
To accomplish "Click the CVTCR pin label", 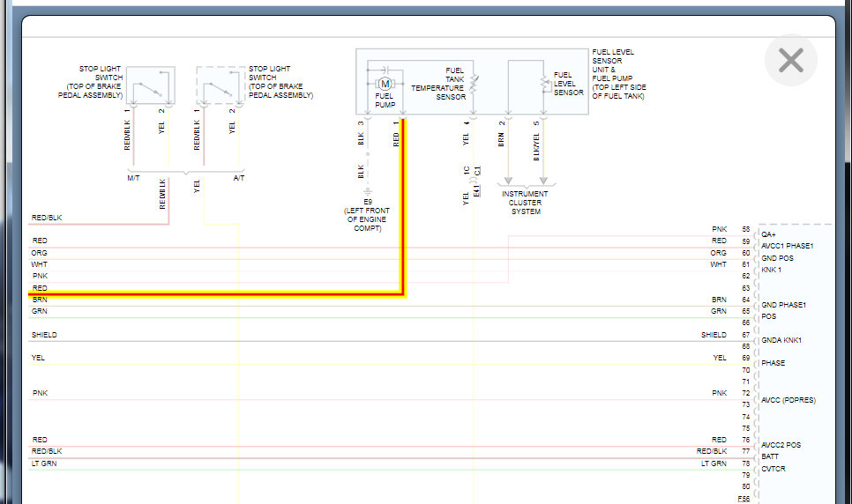I will [x=773, y=469].
